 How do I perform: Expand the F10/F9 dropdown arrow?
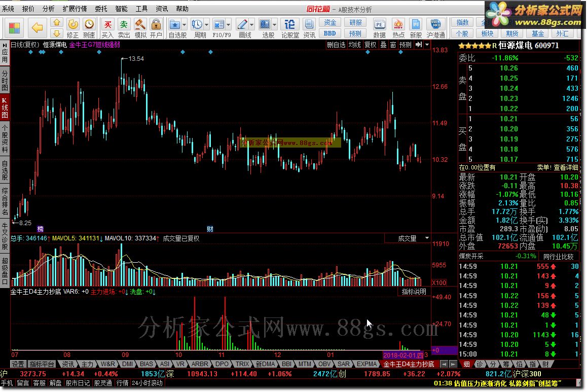[x=228, y=25]
